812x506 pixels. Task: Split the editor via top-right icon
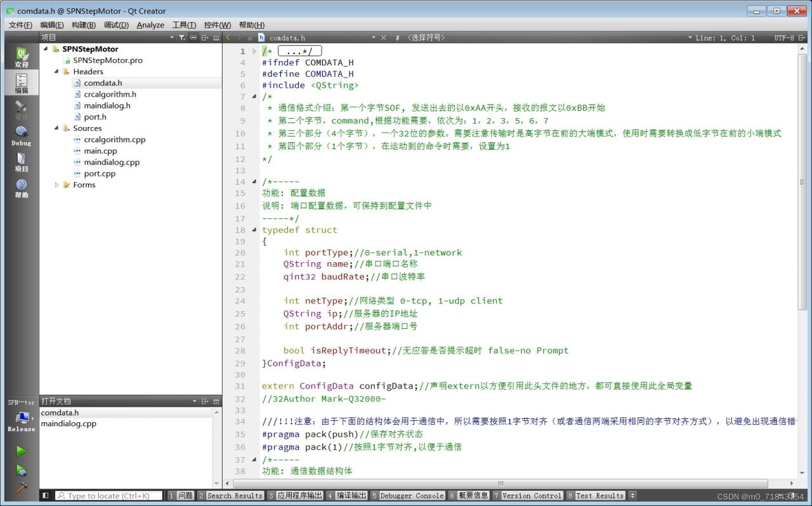pos(801,37)
